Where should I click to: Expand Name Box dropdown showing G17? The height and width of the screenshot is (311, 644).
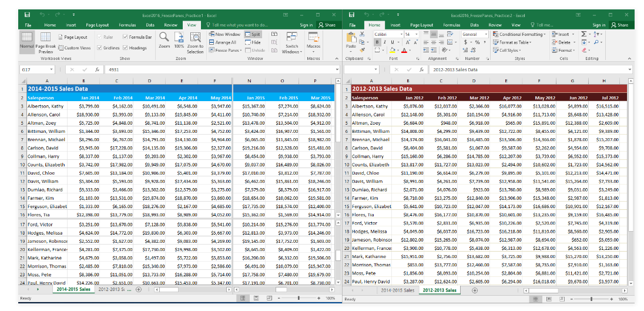[51, 69]
